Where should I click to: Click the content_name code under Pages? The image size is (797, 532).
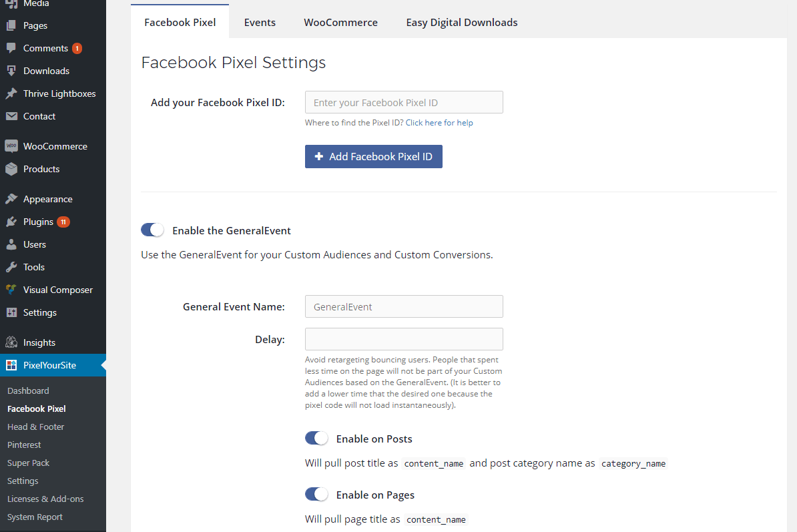(436, 519)
